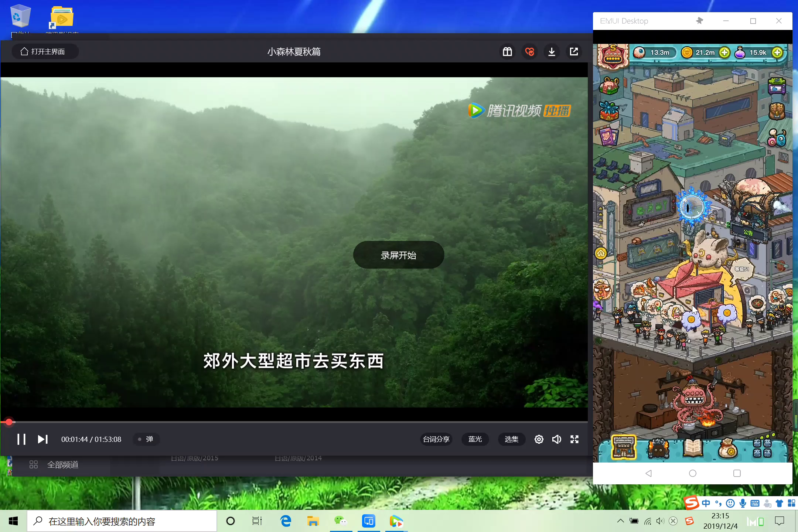This screenshot has width=798, height=532.
Task: Open the Windows notification center
Action: 780,521
